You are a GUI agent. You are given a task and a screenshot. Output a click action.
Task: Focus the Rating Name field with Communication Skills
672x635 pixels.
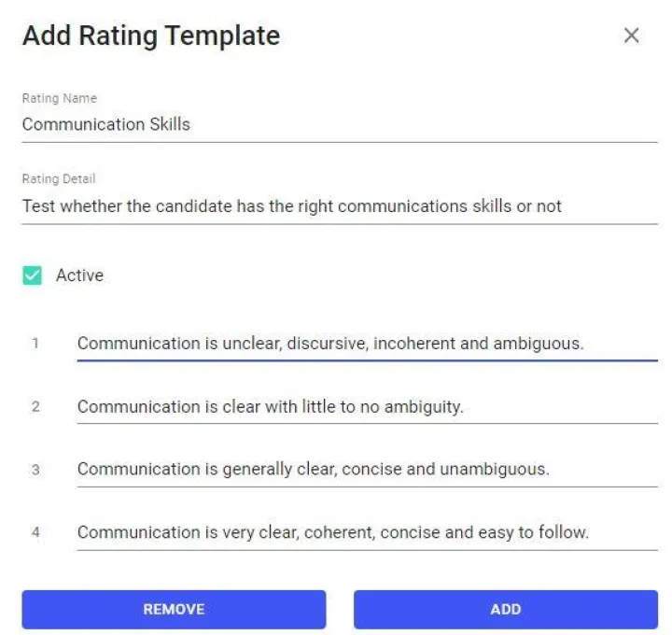pyautogui.click(x=340, y=125)
